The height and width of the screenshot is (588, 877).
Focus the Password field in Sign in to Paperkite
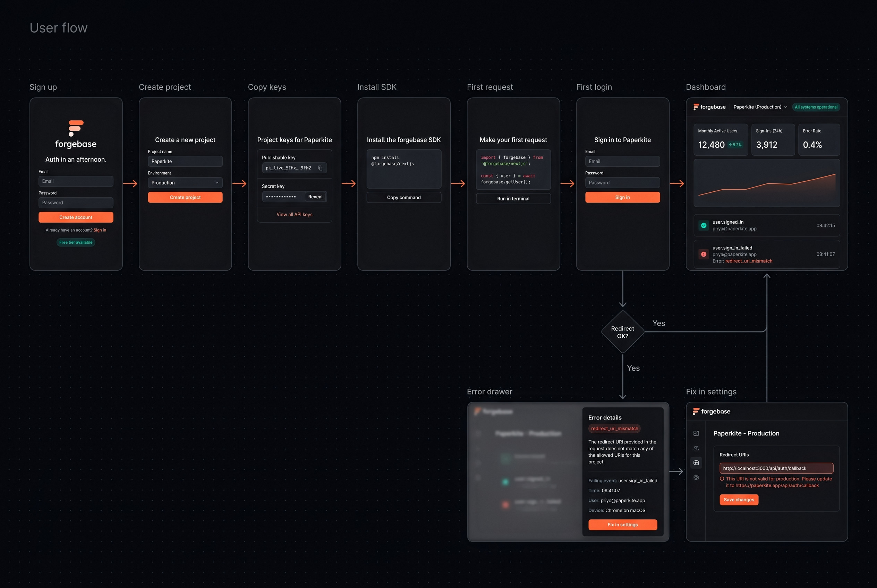click(623, 183)
